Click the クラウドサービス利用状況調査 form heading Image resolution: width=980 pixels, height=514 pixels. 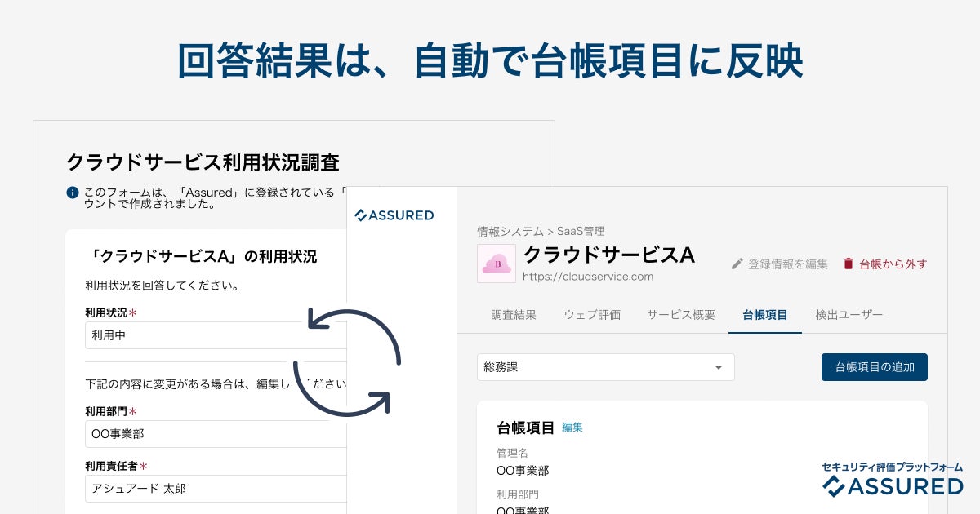203,162
